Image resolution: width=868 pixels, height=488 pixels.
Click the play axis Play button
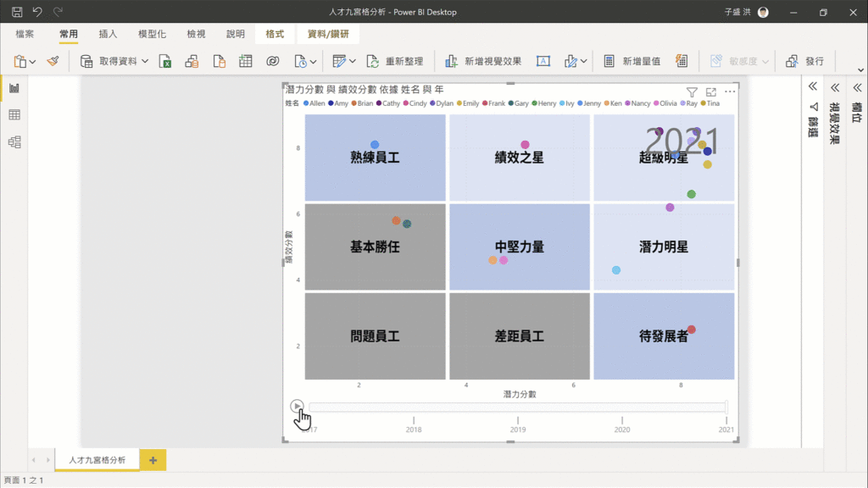pyautogui.click(x=297, y=406)
